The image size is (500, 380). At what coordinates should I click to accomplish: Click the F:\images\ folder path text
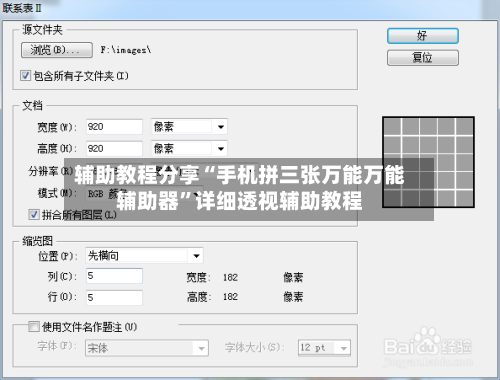pos(126,50)
